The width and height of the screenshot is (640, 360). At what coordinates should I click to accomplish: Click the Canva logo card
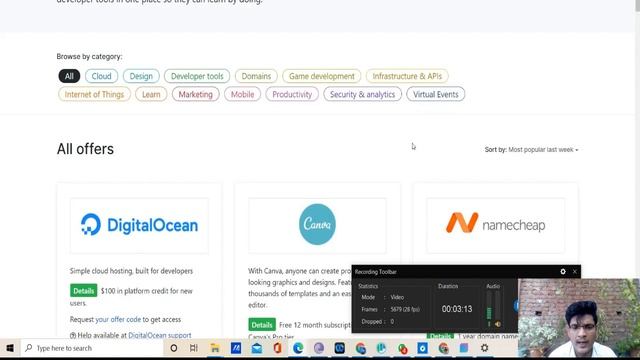coord(317,224)
